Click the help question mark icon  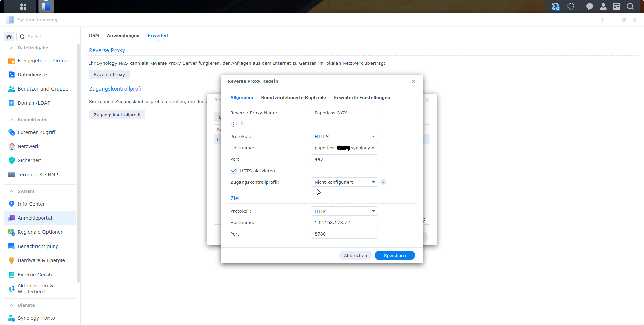[602, 20]
